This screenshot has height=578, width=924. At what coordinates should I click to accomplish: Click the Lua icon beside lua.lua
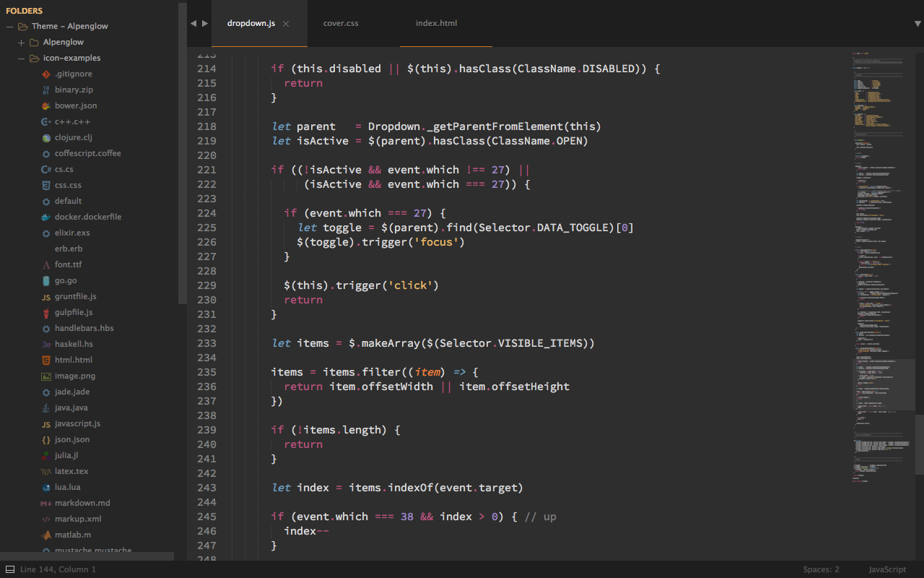[46, 487]
